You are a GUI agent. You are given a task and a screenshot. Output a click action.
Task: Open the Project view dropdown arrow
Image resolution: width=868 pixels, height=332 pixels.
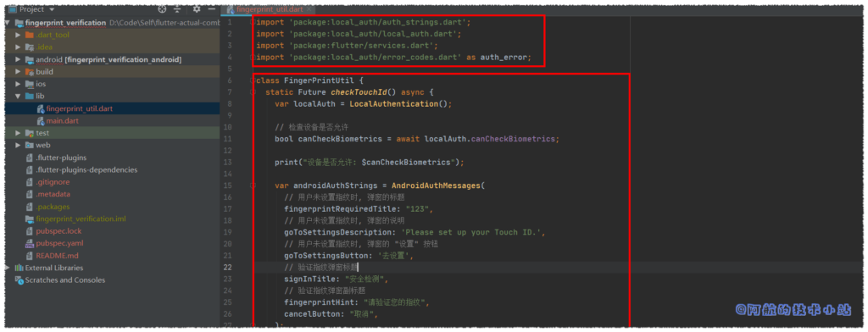52,9
